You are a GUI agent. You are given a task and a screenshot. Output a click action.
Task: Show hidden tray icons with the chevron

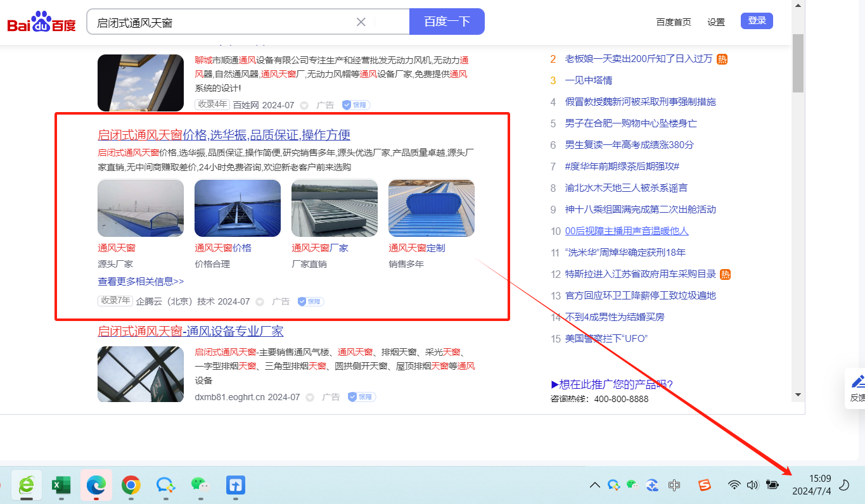tap(594, 485)
